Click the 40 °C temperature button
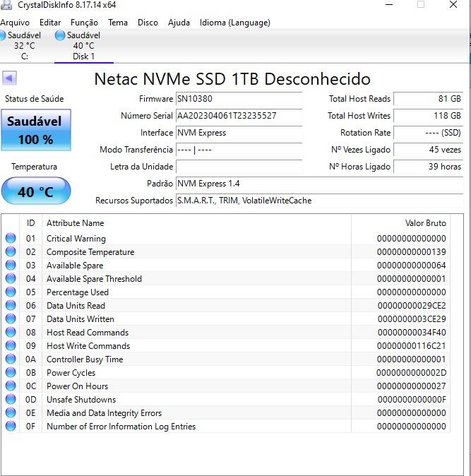This screenshot has height=476, width=471. (36, 191)
